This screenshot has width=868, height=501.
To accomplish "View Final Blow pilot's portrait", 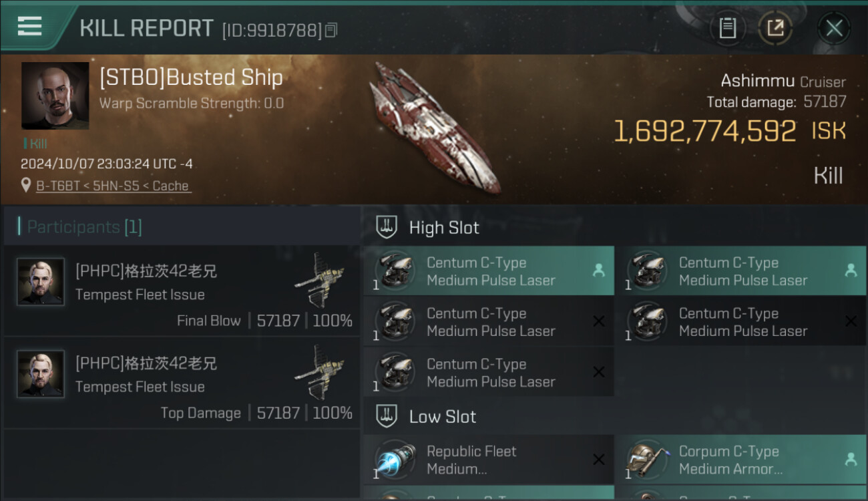I will coord(41,282).
